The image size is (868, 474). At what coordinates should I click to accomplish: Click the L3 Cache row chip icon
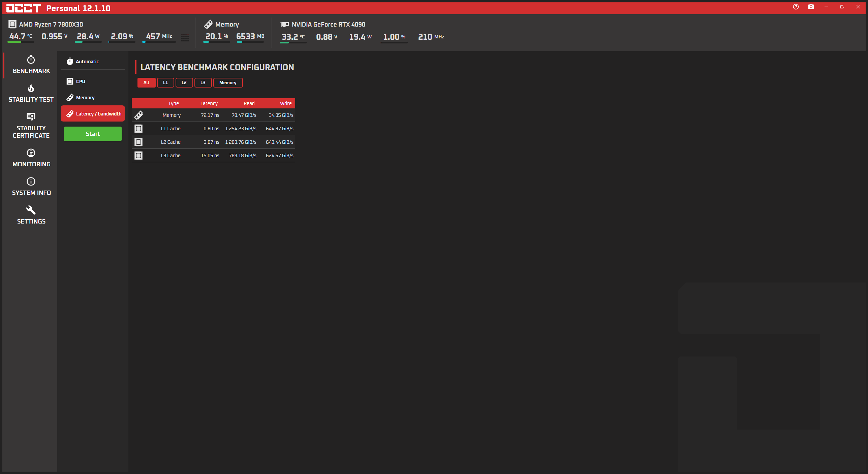(x=138, y=156)
